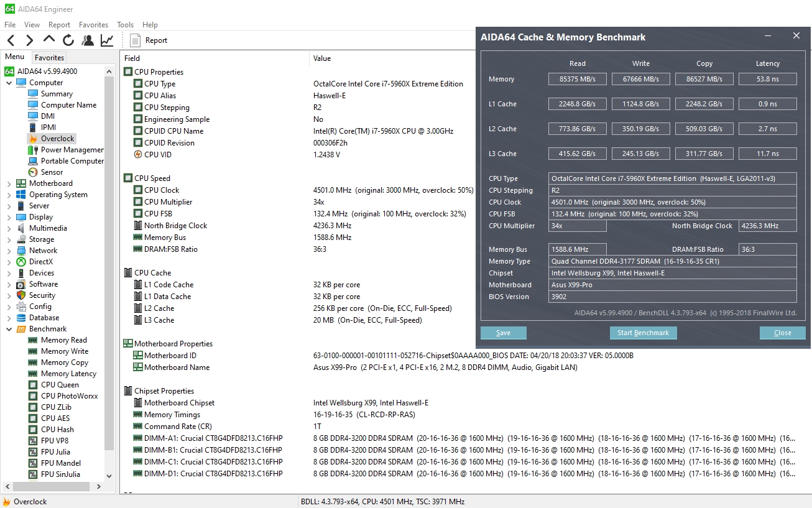
Task: Select Memory Latency benchmark
Action: click(68, 374)
